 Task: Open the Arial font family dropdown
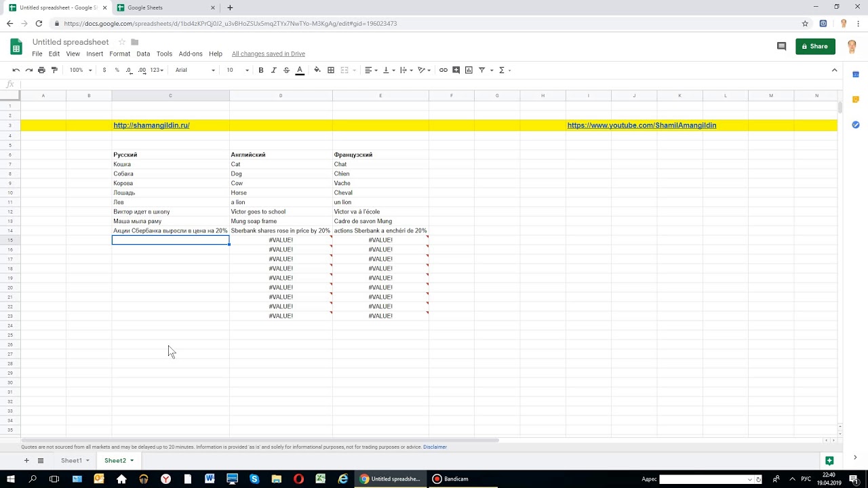195,70
